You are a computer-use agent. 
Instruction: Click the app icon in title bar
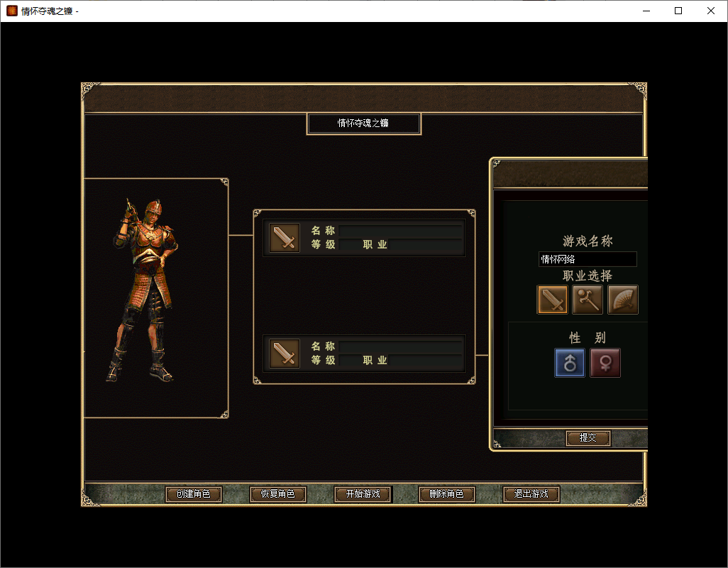12,11
